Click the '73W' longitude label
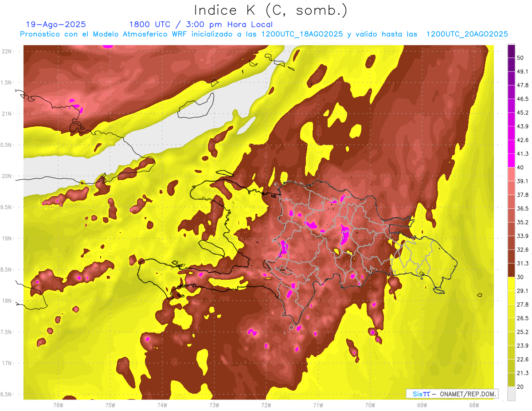 coord(214,405)
